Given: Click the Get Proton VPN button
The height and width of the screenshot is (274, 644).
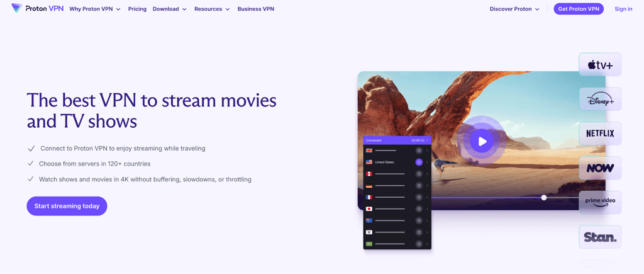Looking at the screenshot, I should point(579,9).
